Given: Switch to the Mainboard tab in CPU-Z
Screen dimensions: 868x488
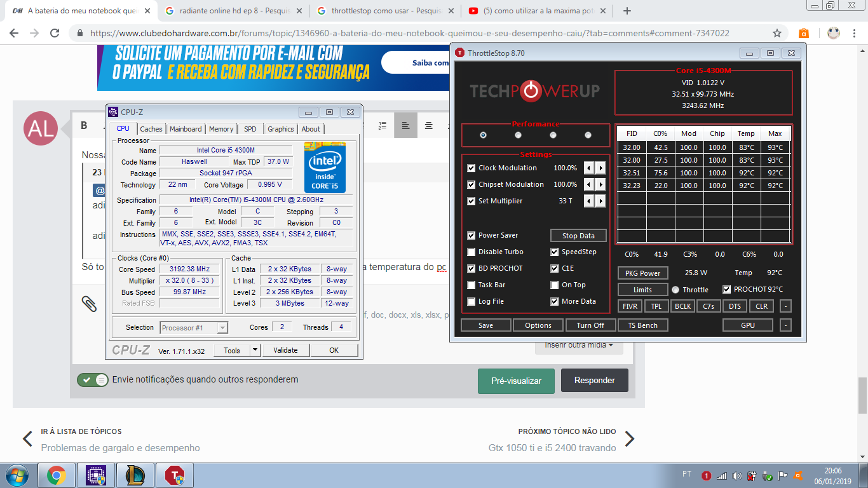Looking at the screenshot, I should point(186,129).
